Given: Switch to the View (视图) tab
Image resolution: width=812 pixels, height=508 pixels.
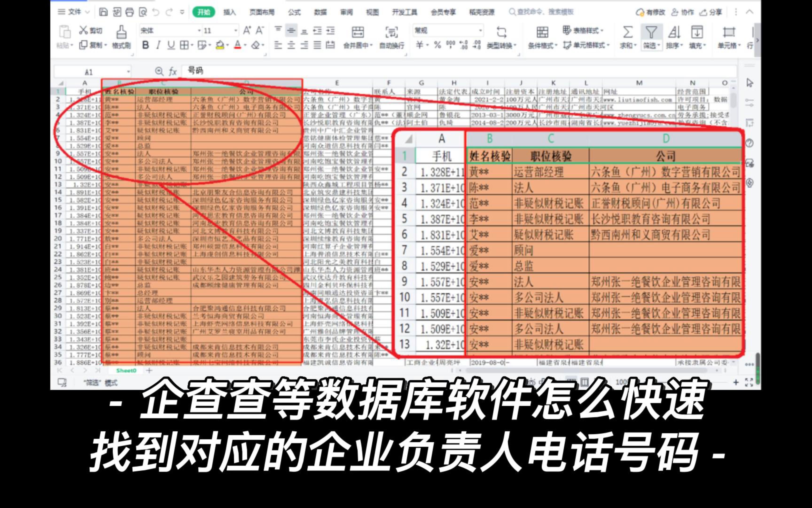Looking at the screenshot, I should point(372,12).
